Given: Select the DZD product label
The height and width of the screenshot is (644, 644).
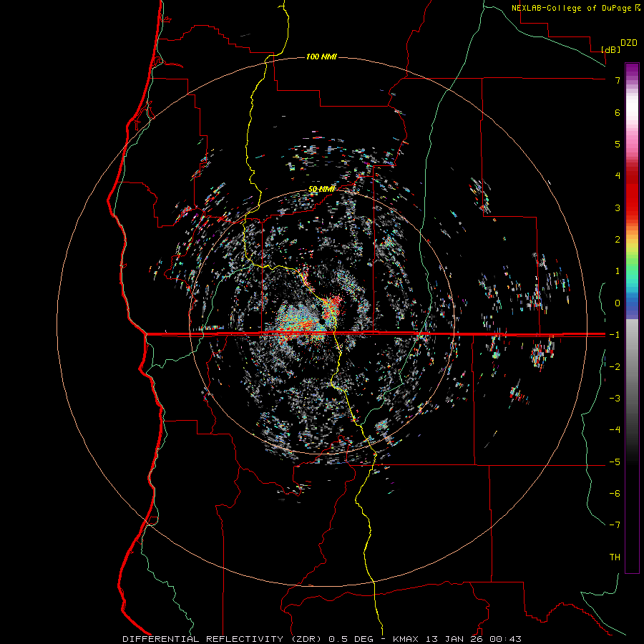Looking at the screenshot, I should [629, 43].
